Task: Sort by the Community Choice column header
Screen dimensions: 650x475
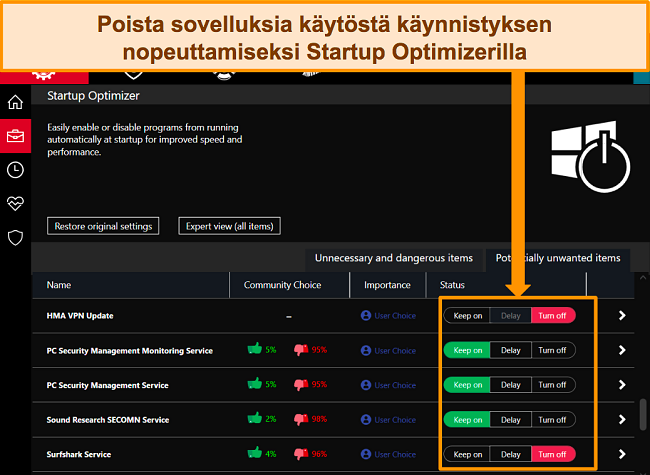Action: coord(289,285)
